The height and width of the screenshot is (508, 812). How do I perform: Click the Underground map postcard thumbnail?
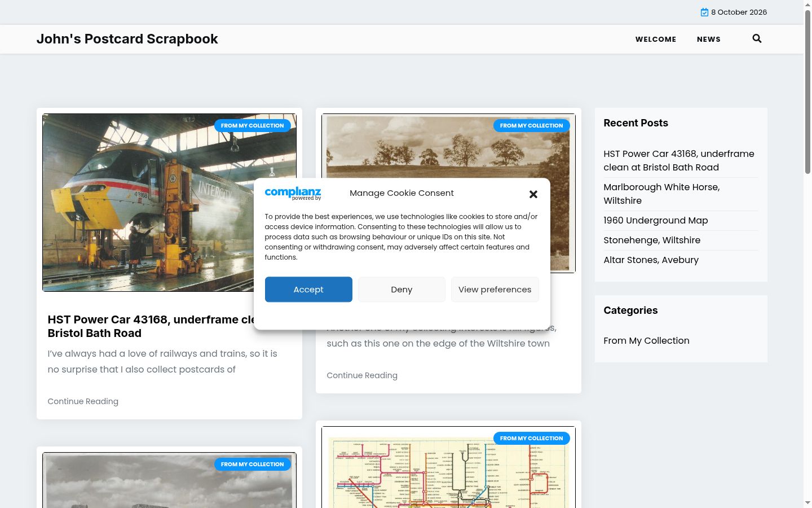click(448, 467)
